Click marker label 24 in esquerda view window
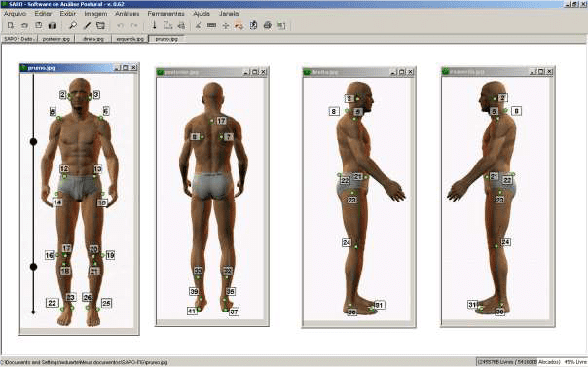The height and width of the screenshot is (367, 588). (506, 241)
